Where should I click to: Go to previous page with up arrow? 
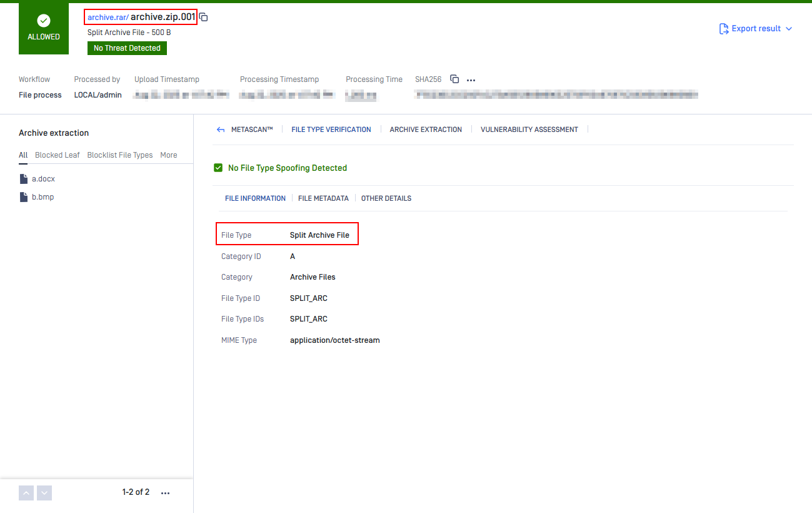(26, 493)
